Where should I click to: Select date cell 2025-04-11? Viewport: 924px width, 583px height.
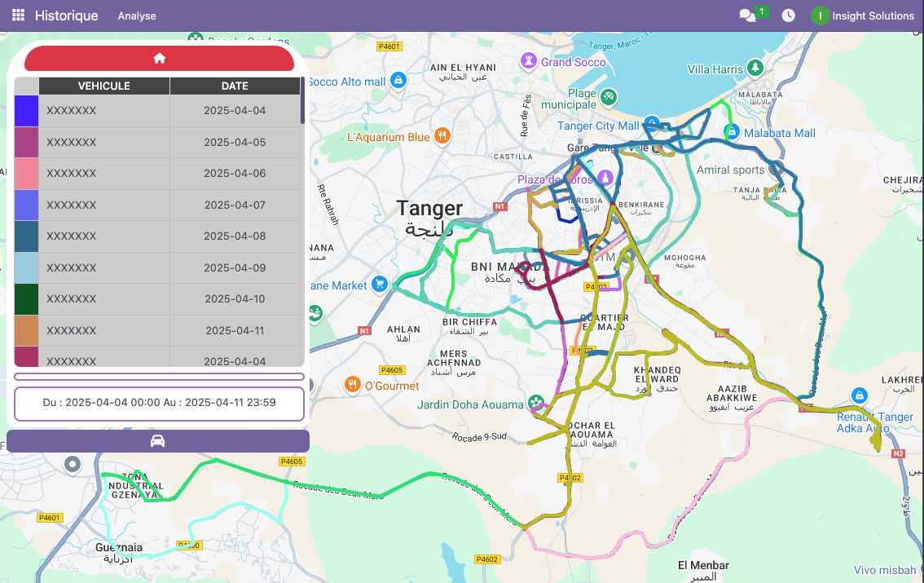(x=235, y=330)
